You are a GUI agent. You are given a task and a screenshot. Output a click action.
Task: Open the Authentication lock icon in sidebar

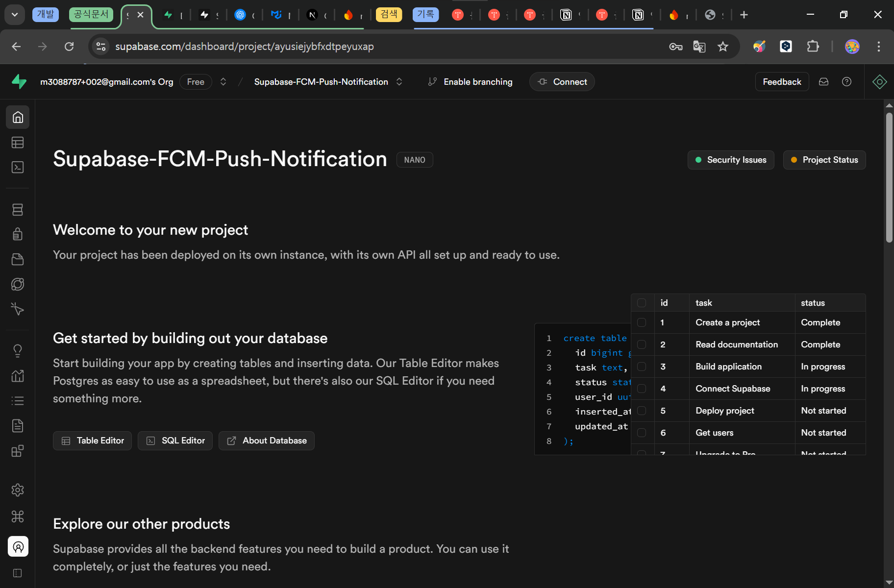18,234
